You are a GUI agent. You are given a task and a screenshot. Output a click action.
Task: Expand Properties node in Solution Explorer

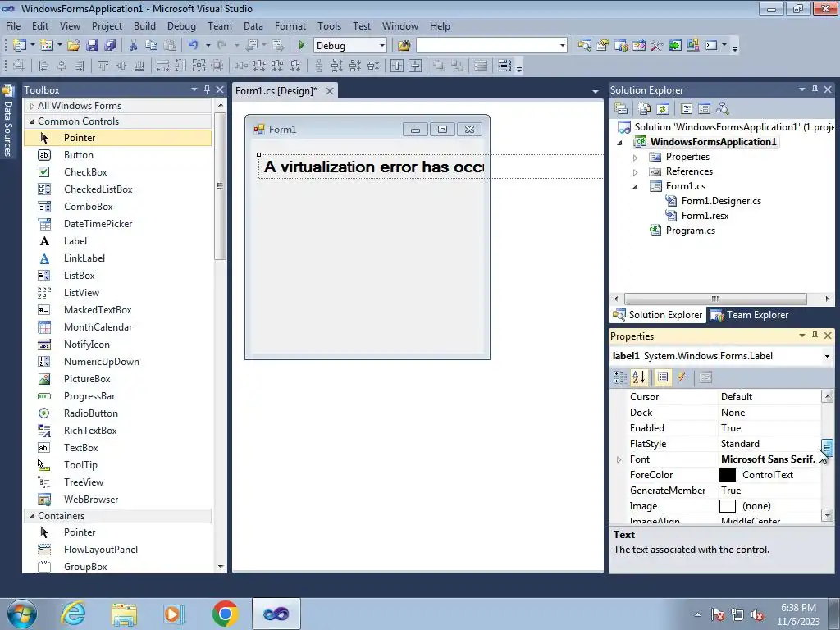(x=636, y=157)
